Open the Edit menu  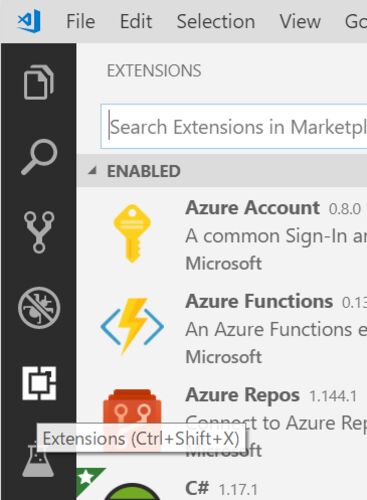136,21
